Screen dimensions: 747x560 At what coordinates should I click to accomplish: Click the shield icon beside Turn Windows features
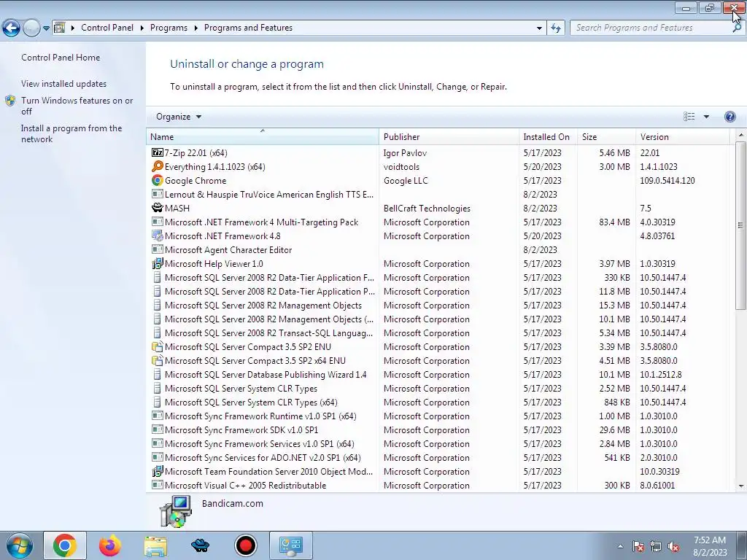pos(10,101)
